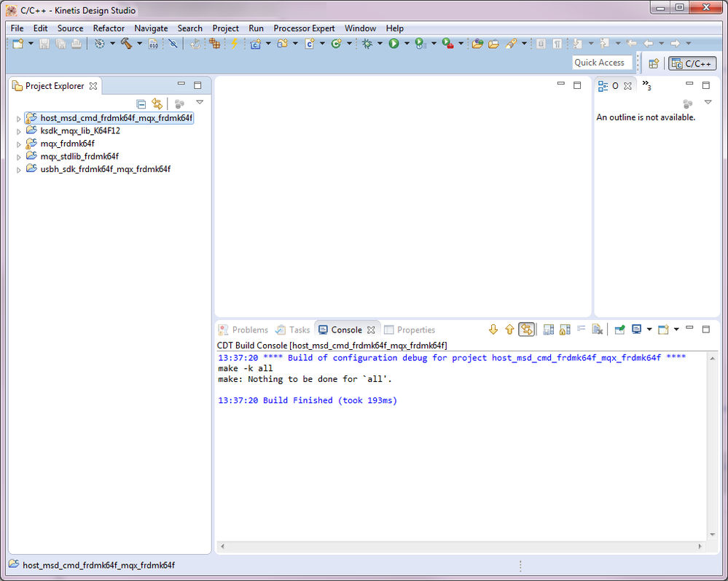Switch to the Properties tab

pyautogui.click(x=410, y=330)
